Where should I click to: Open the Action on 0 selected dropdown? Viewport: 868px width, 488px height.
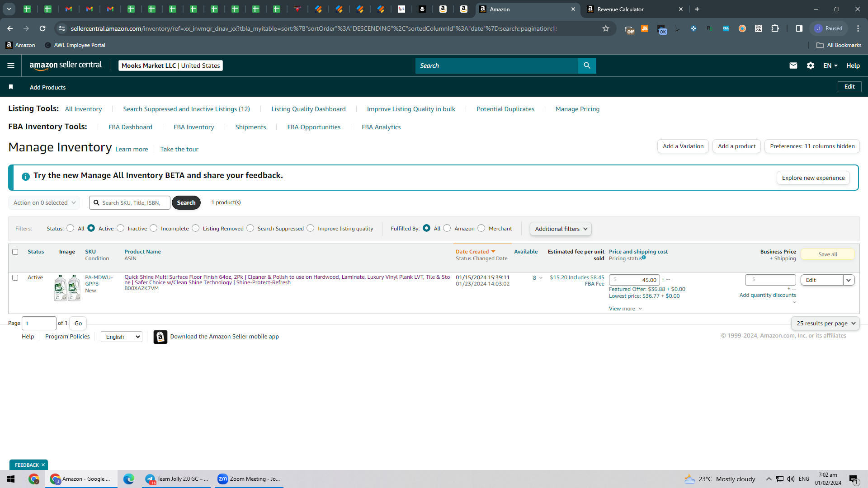pyautogui.click(x=44, y=203)
